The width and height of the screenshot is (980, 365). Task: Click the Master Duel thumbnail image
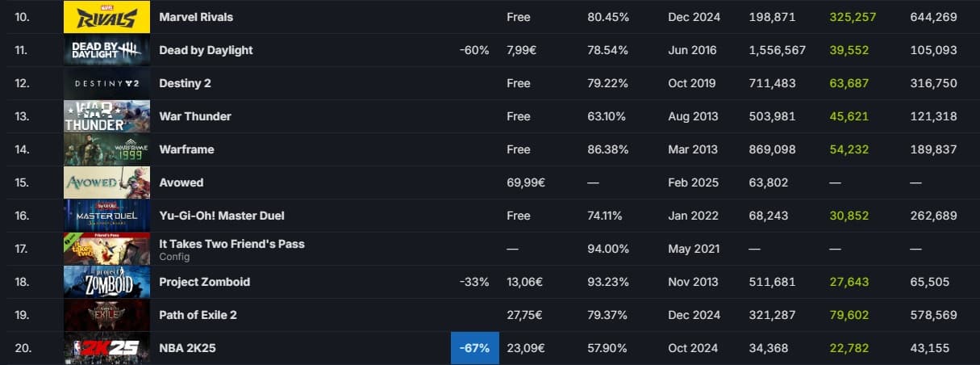point(106,216)
